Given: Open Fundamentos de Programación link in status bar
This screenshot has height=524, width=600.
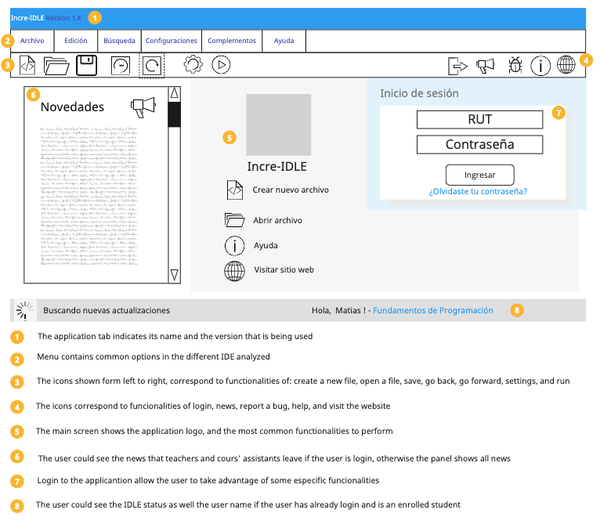Looking at the screenshot, I should [433, 310].
